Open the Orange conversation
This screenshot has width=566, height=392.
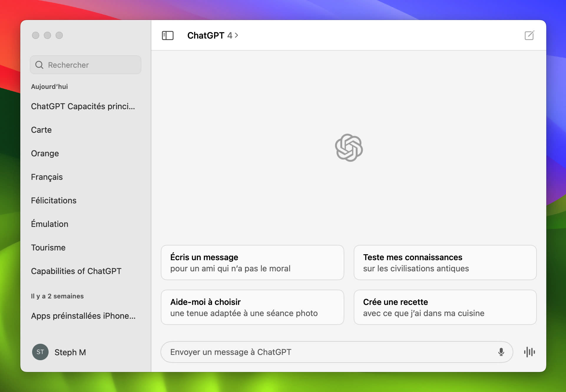click(x=45, y=153)
